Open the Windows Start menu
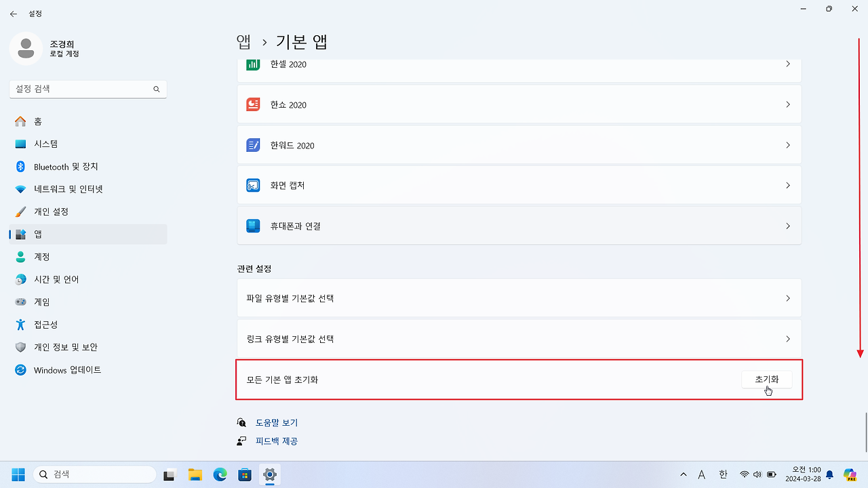The width and height of the screenshot is (868, 488). 18,474
